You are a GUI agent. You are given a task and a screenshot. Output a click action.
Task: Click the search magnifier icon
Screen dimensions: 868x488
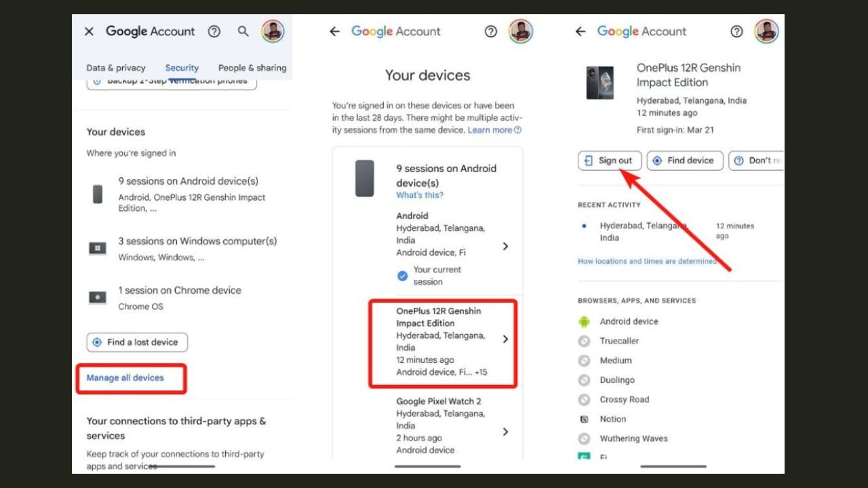[243, 31]
